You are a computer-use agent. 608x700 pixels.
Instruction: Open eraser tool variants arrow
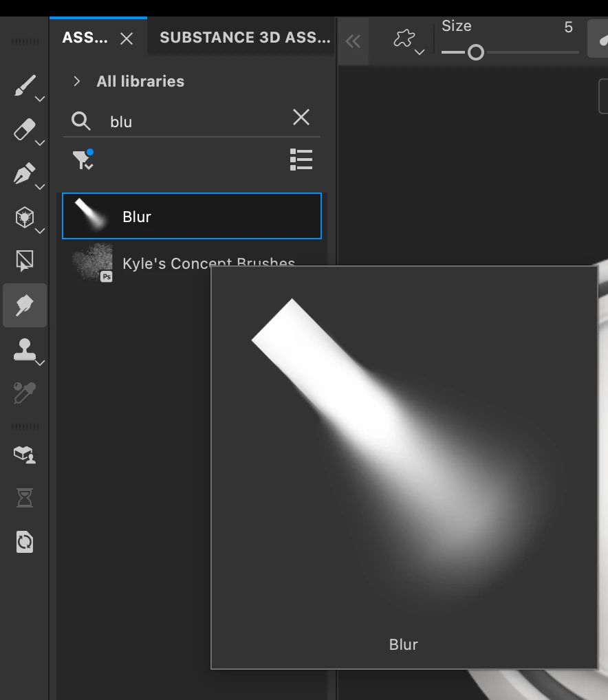[x=40, y=143]
